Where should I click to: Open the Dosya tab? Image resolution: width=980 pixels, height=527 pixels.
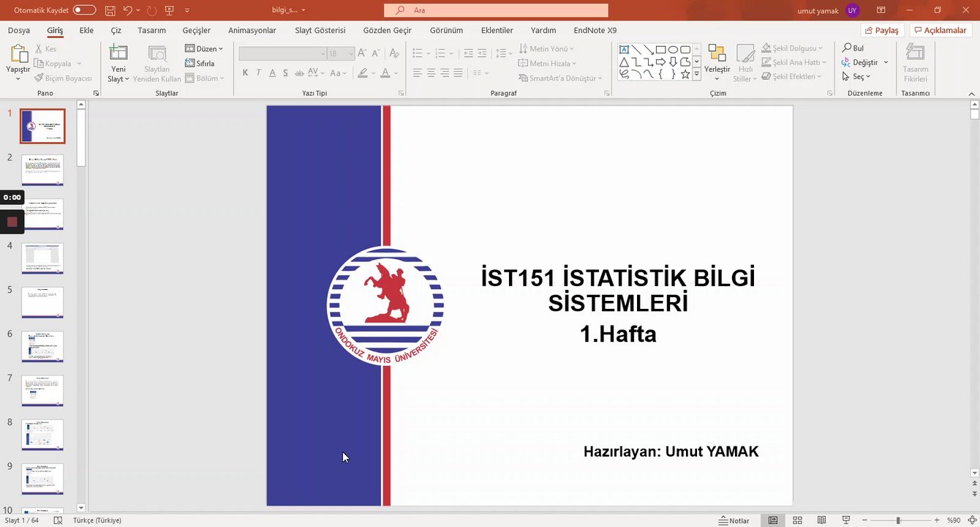[x=19, y=30]
